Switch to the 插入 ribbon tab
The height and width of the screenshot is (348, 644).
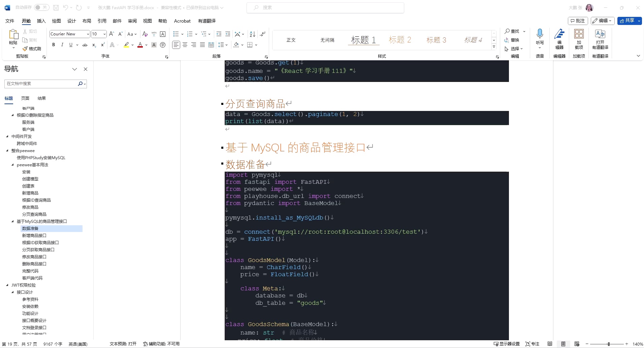pos(41,21)
